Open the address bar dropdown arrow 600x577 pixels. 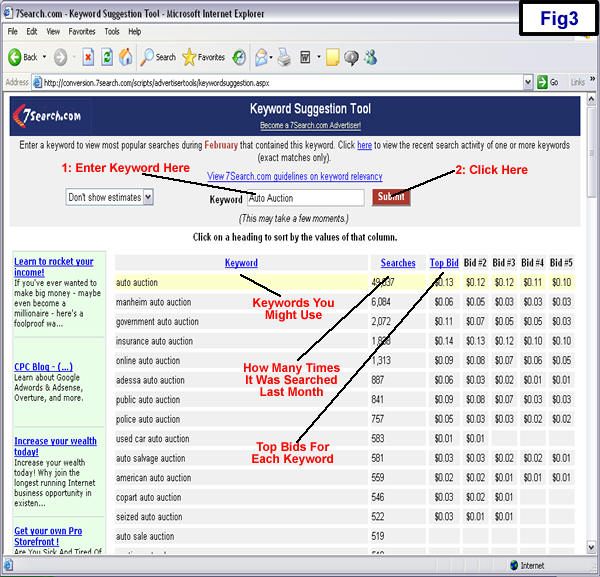528,82
